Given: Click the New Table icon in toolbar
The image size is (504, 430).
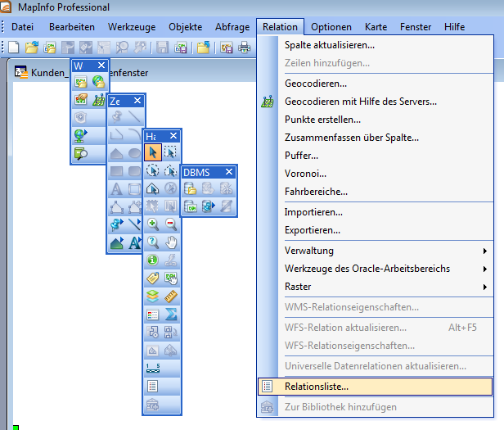Looking at the screenshot, I should pos(14,48).
